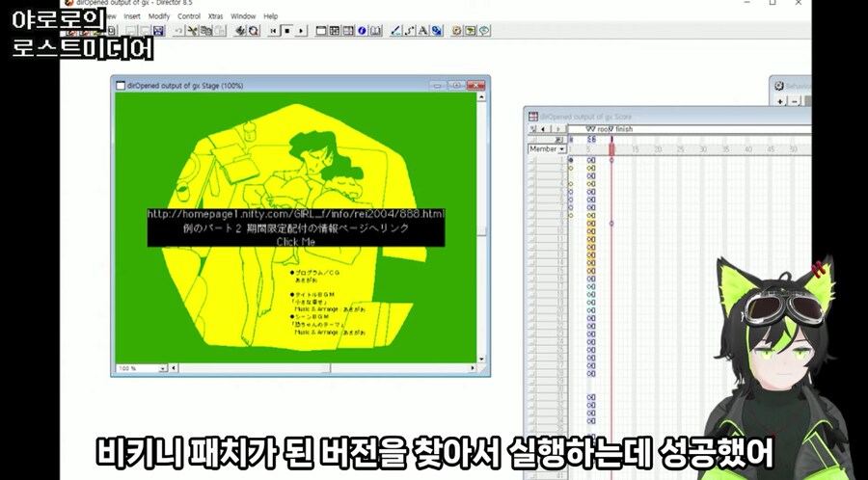Toggle mute button for sprite channel 2
868x480 pixels.
[532, 168]
